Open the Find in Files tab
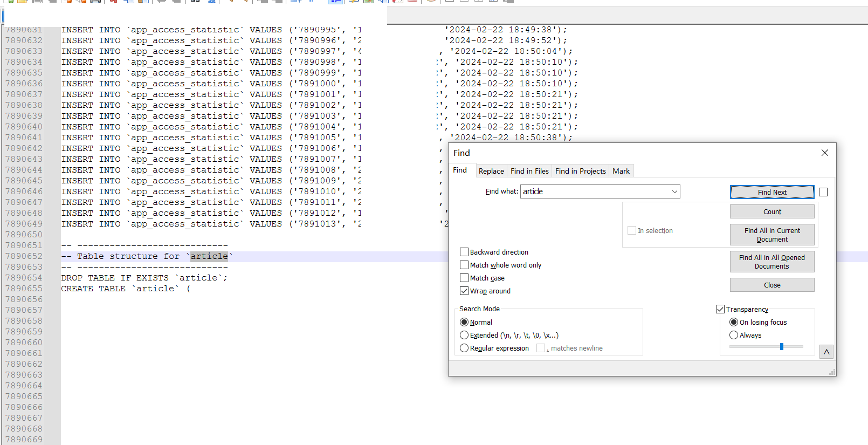The height and width of the screenshot is (445, 868). pyautogui.click(x=529, y=171)
